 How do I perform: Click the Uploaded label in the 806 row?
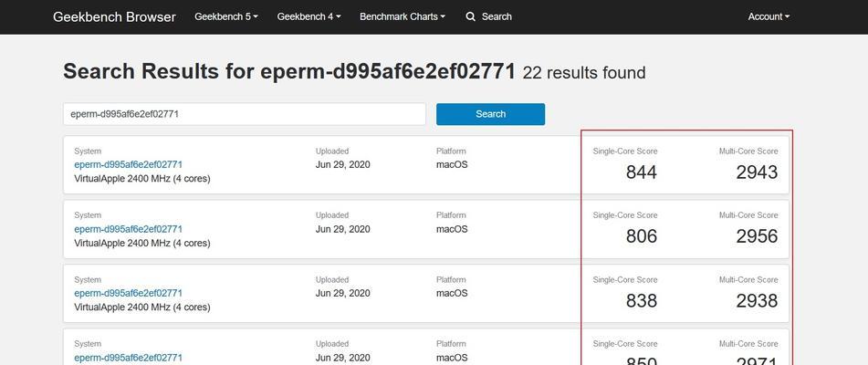pyautogui.click(x=332, y=215)
